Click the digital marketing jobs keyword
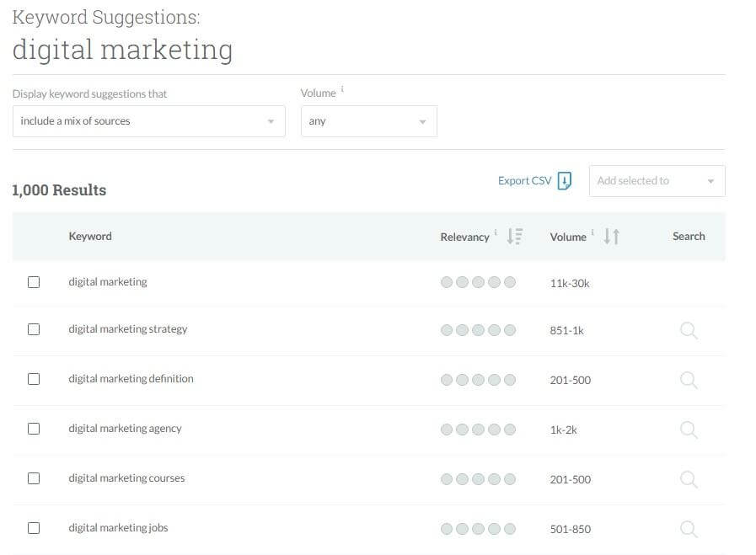The width and height of the screenshot is (756, 555). pos(118,527)
